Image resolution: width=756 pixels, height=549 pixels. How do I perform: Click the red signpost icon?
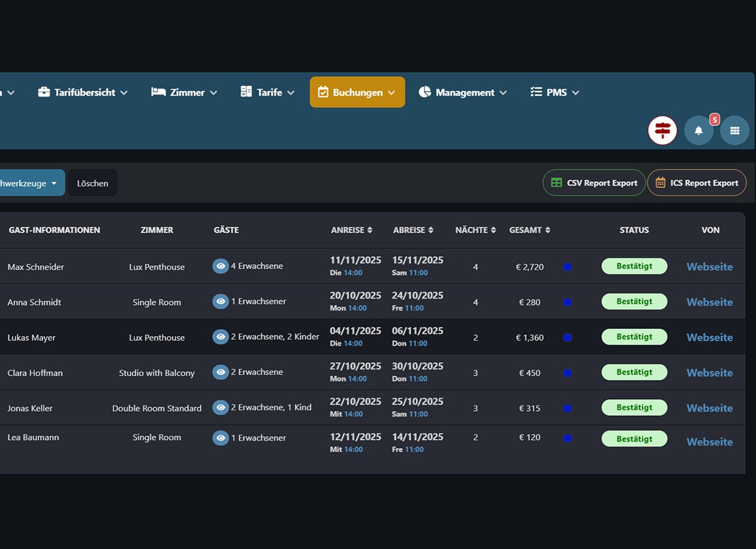pos(662,131)
